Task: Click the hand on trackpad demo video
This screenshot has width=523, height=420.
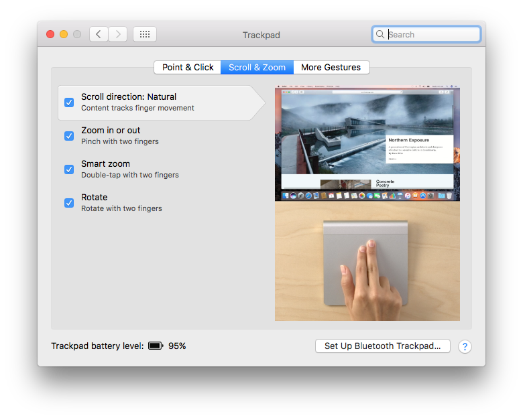Action: (x=367, y=261)
